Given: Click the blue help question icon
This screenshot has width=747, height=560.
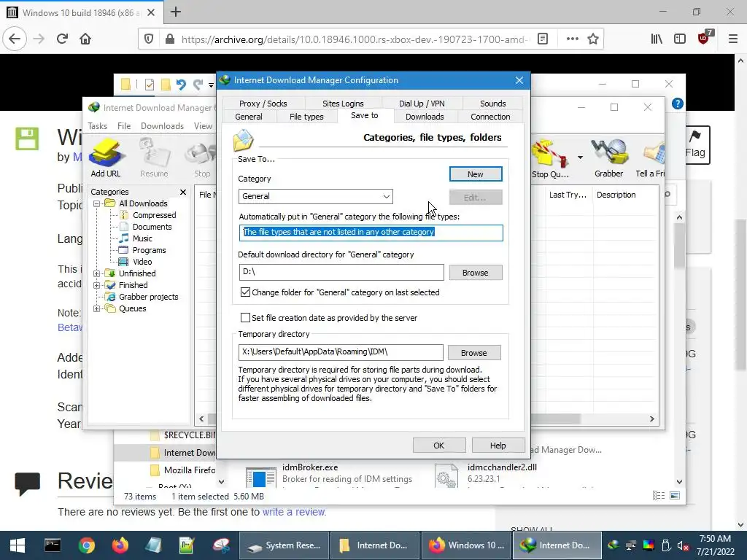Looking at the screenshot, I should click(678, 104).
